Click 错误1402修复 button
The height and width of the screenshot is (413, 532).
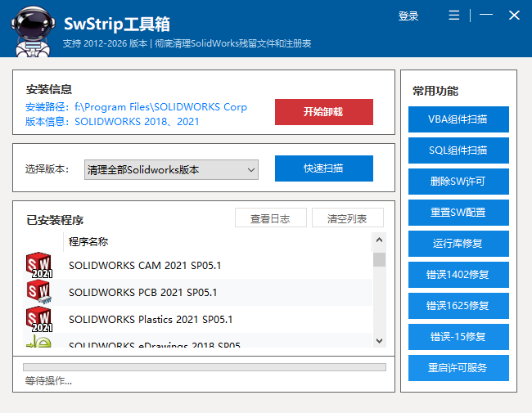458,275
